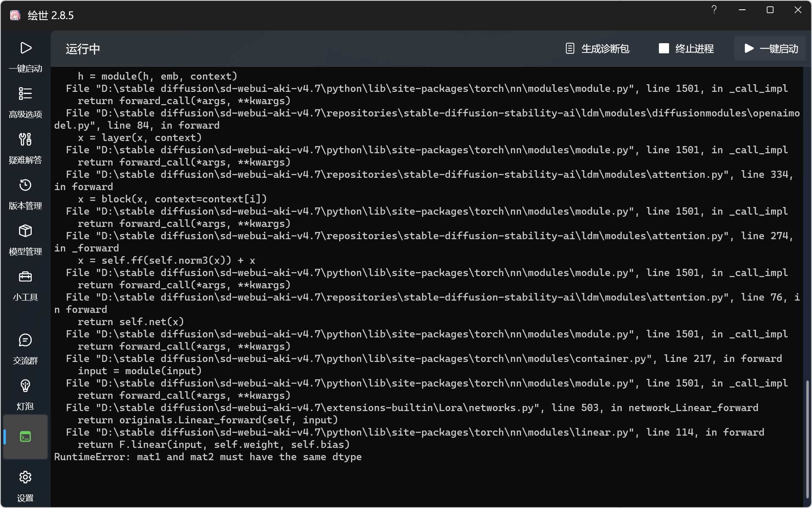This screenshot has width=812, height=508.
Task: Click the 'return F.linear(input, self.weight, self.bias)' line
Action: click(x=214, y=444)
